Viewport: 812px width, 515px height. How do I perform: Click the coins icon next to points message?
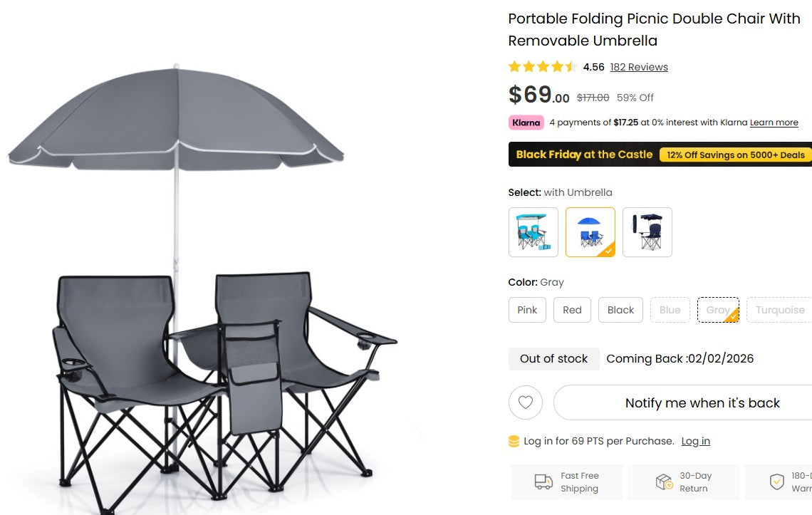pos(513,440)
